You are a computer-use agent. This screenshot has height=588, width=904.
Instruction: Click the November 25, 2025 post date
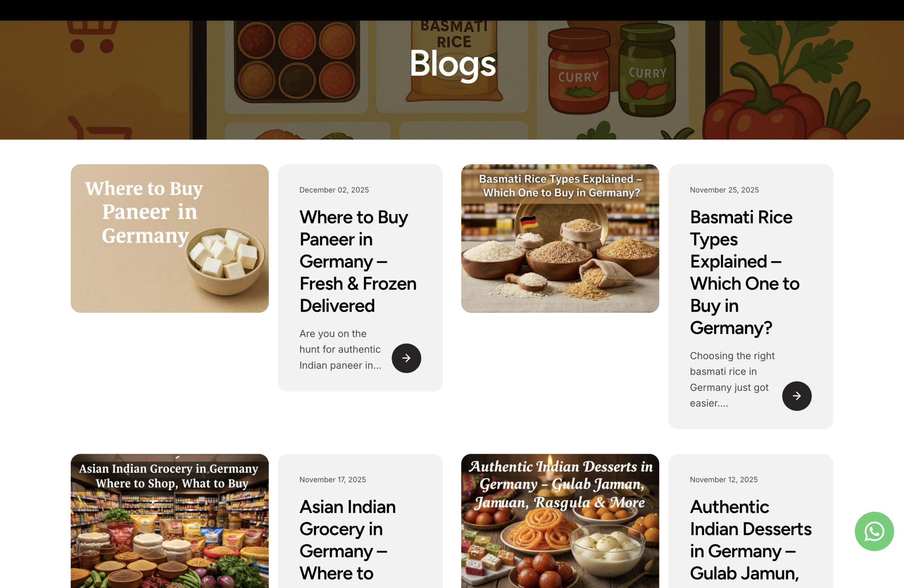724,190
